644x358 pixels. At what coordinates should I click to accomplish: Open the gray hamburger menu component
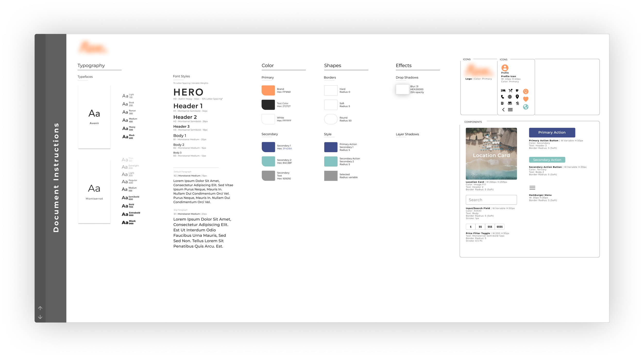[532, 188]
